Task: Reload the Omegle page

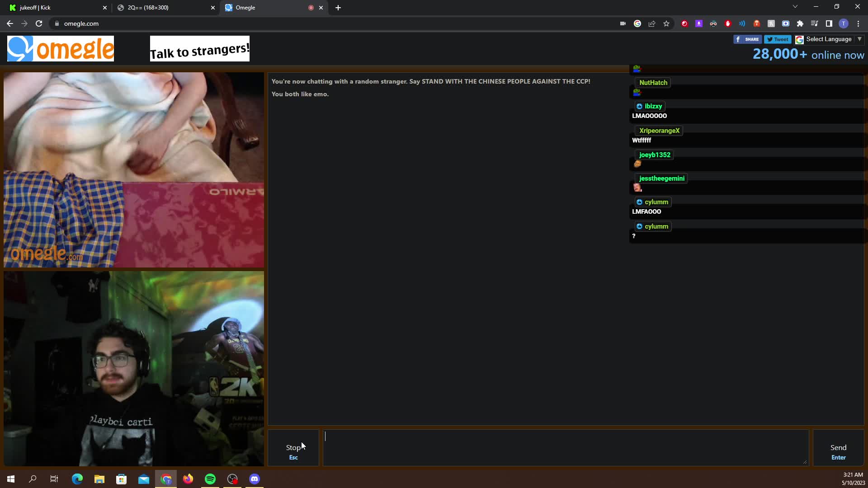Action: coord(39,23)
